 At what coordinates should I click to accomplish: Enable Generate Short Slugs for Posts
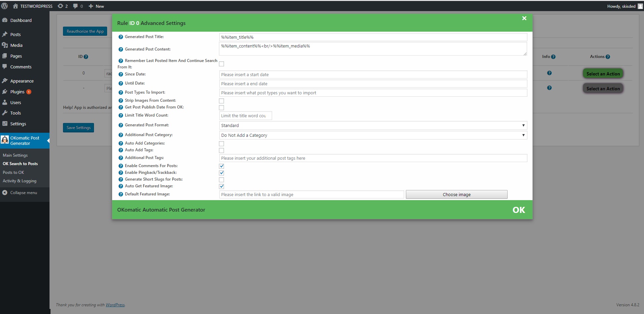point(221,180)
